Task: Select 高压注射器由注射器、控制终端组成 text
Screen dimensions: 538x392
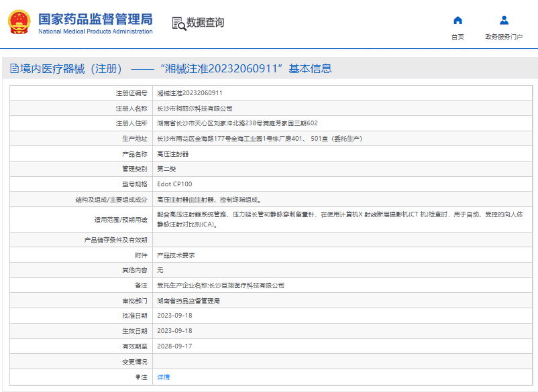Action: pos(209,200)
